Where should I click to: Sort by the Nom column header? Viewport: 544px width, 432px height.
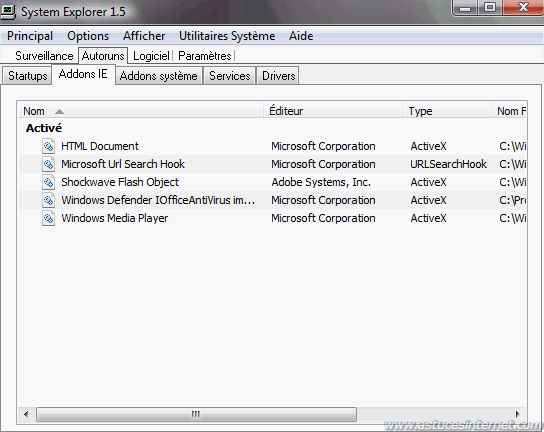click(x=141, y=111)
